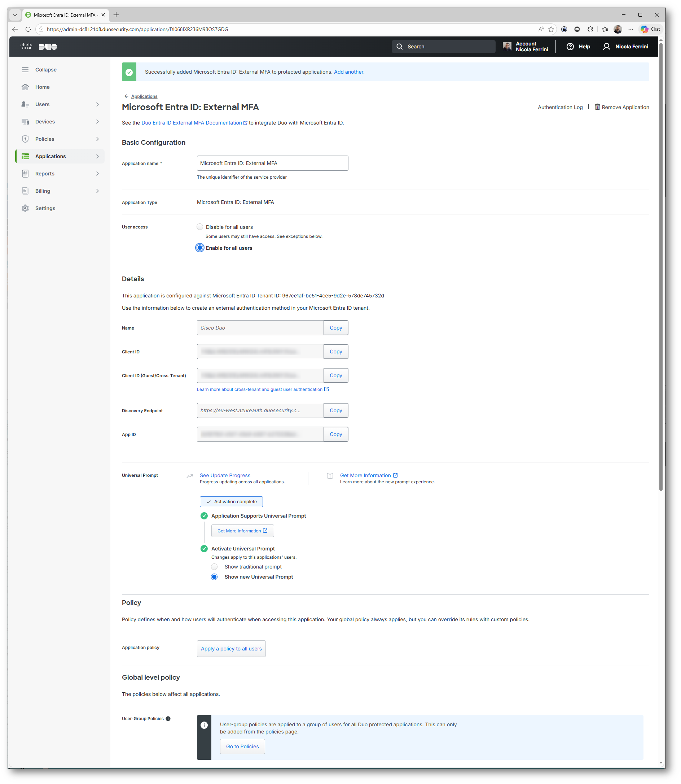Select Show traditional prompt radio
Image resolution: width=681 pixels, height=784 pixels.
(214, 567)
